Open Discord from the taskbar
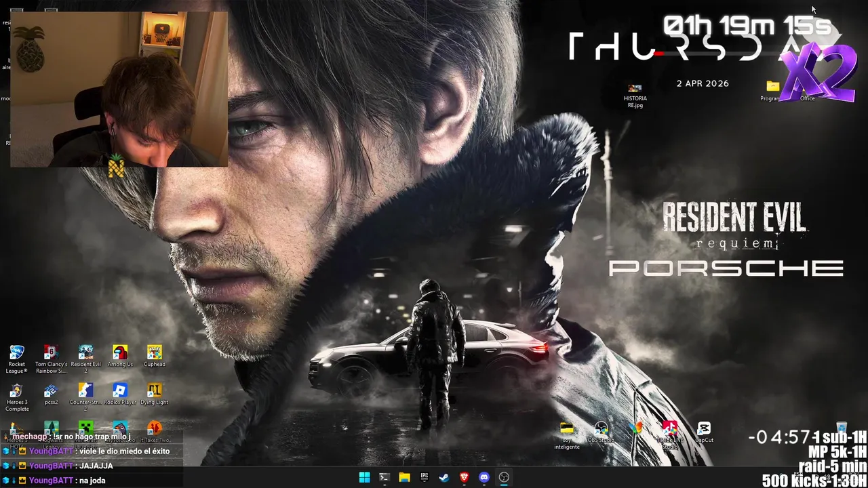 (484, 477)
